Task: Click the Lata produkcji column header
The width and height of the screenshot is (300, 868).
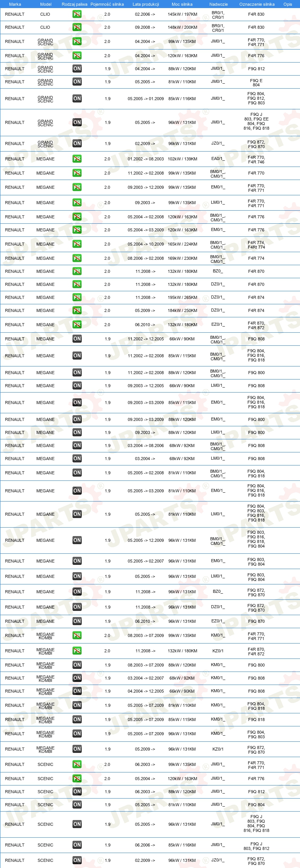Action: tap(146, 4)
